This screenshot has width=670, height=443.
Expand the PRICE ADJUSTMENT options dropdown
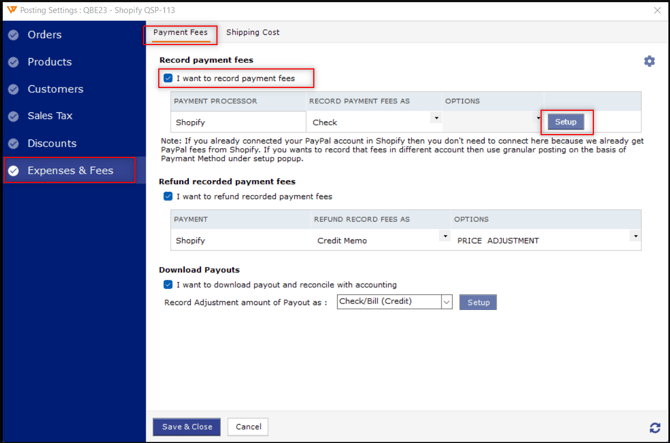[634, 237]
